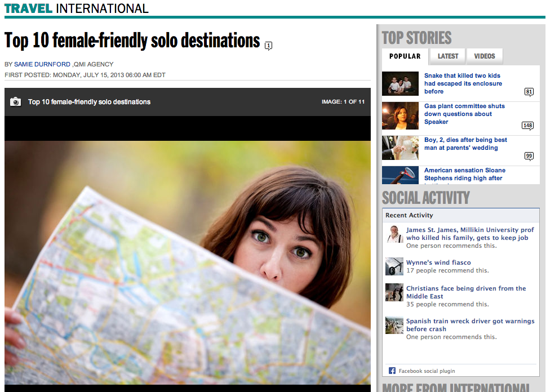Open 'Gas plant committee shuts down questions' link
Viewport: 546px width, 392px height.
[x=464, y=114]
